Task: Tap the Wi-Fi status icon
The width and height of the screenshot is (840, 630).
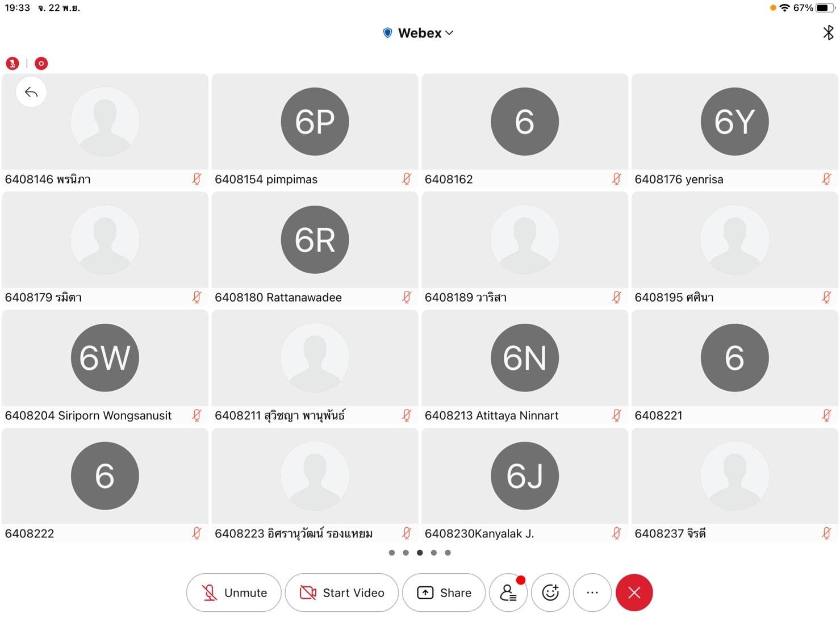Action: [x=785, y=8]
